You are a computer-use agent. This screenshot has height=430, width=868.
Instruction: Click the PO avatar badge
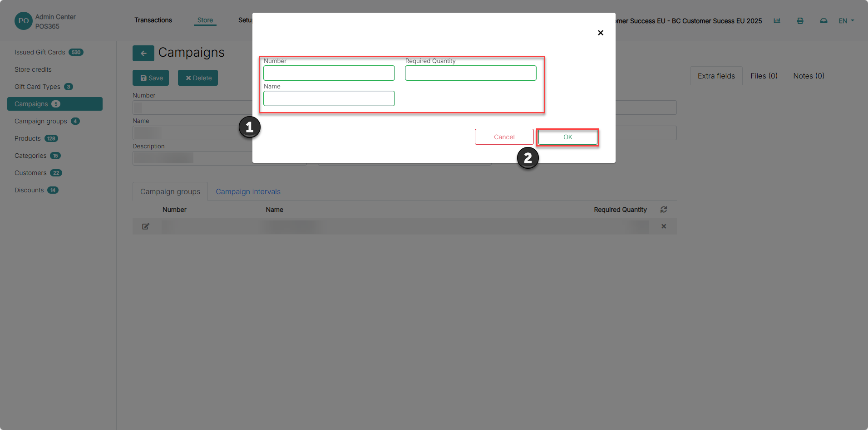[24, 21]
